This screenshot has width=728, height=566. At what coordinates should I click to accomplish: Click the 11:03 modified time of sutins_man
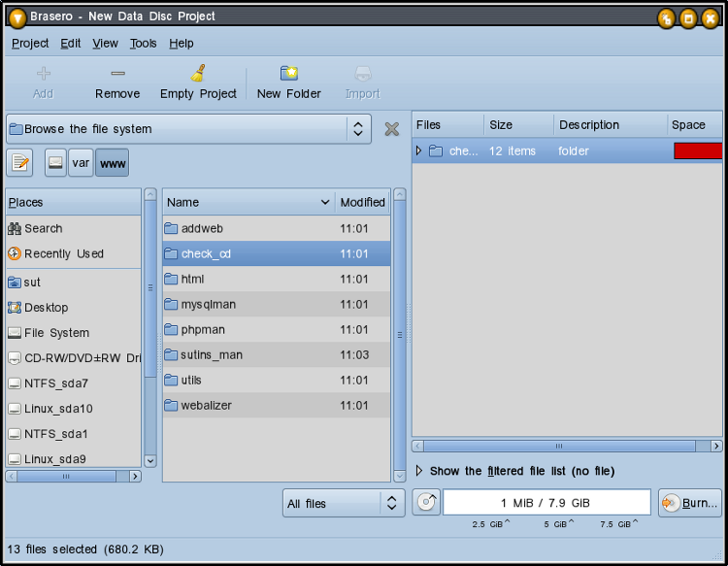click(x=354, y=354)
